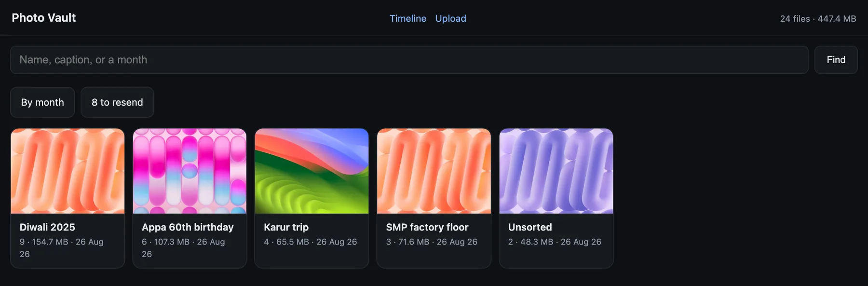The width and height of the screenshot is (868, 286).
Task: Show the 8 to resend filter
Action: [x=117, y=102]
